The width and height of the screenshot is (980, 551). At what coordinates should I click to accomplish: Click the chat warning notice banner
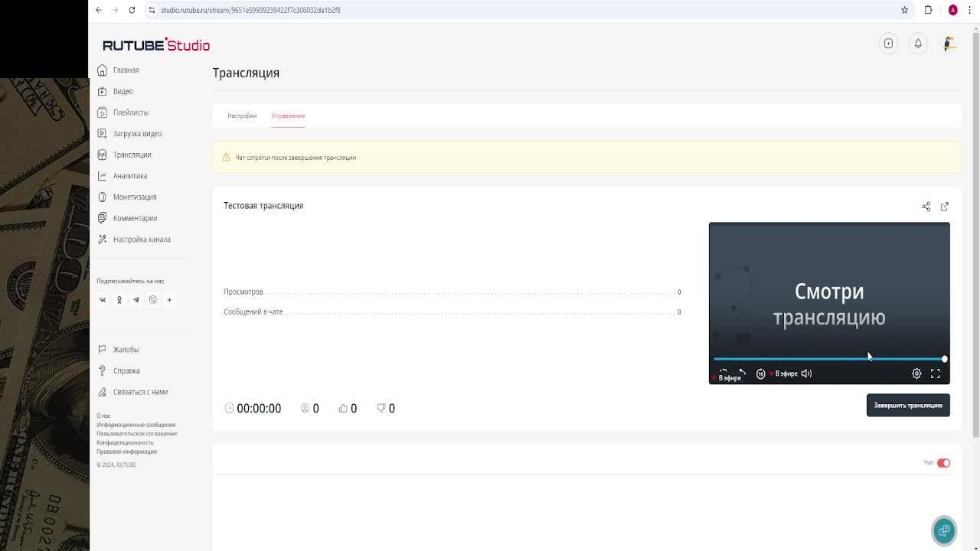586,158
